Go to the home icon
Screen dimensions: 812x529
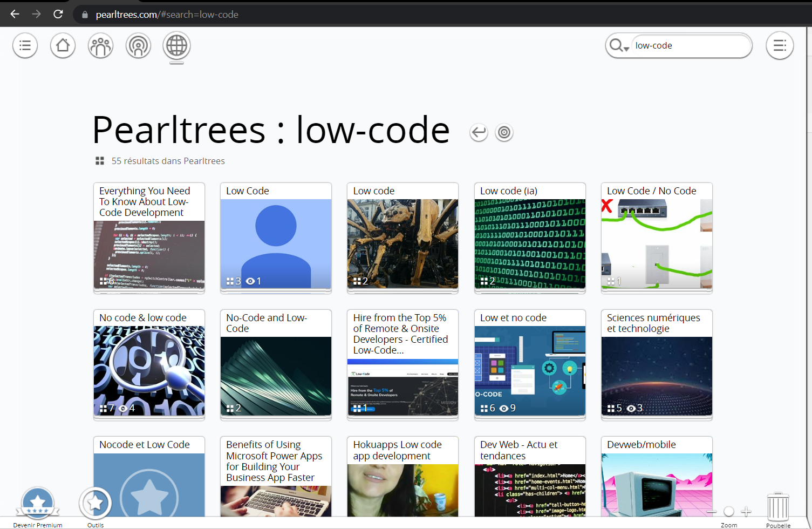point(63,45)
